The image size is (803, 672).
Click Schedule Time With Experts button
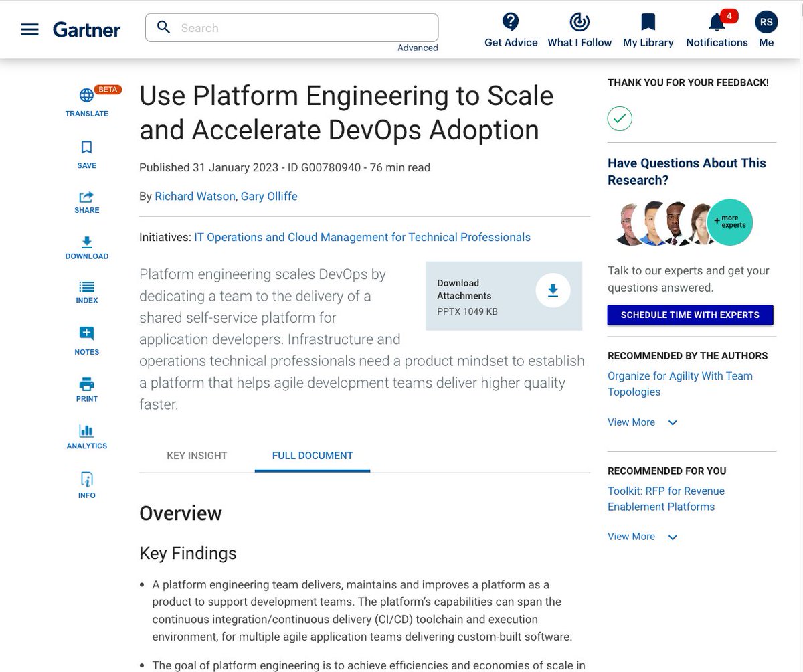pos(690,315)
